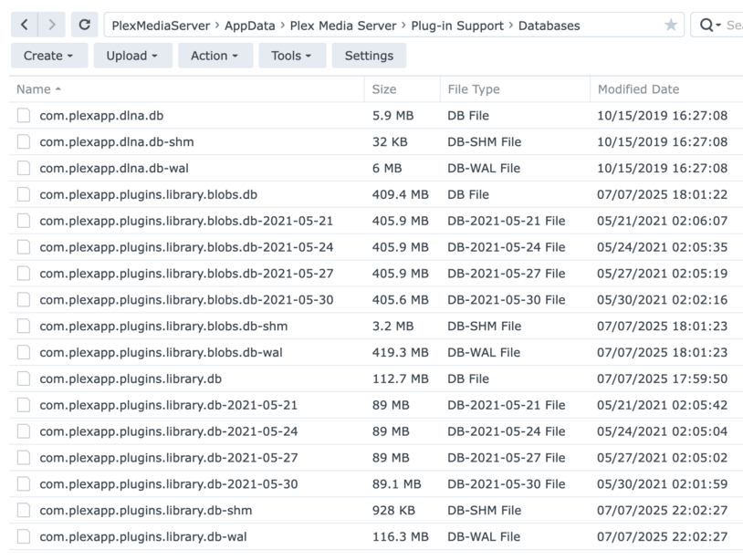
Task: Tick checkbox for library.db-2021-05-27
Action: pyautogui.click(x=24, y=458)
